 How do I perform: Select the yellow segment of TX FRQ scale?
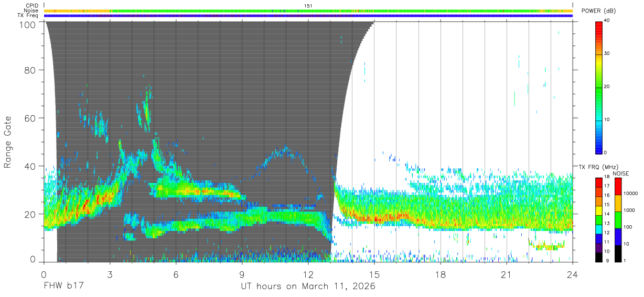599,211
